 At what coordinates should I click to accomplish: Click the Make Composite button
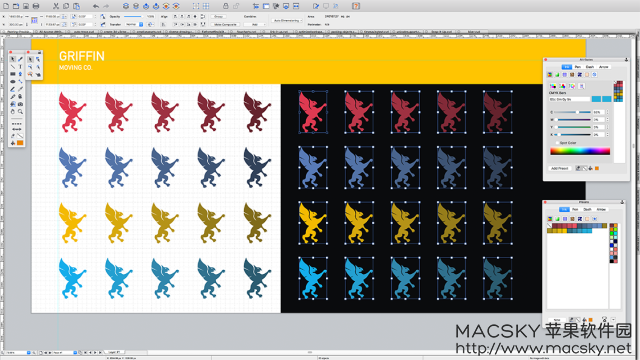coord(225,24)
